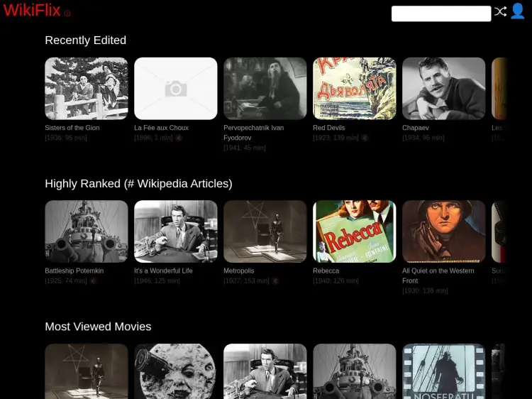Open Battleship Potemkin thumbnail in Highly Ranked
532x399 pixels.
click(x=86, y=231)
